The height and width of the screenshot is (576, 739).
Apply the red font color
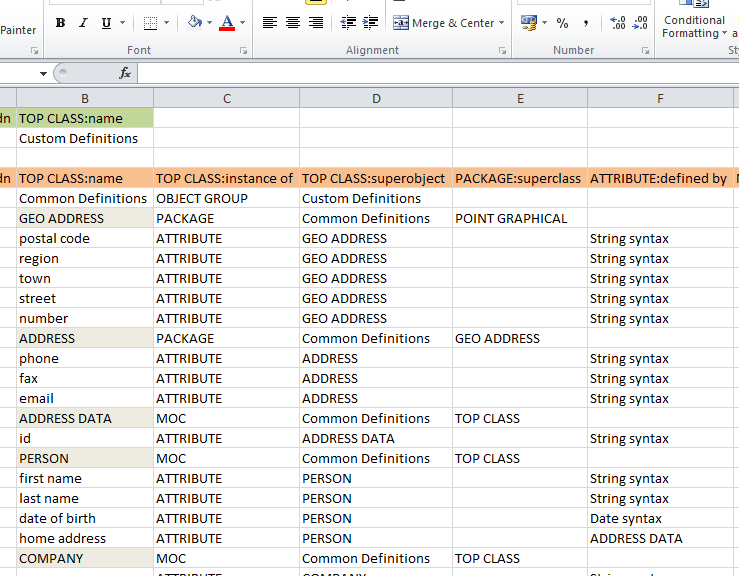click(x=227, y=23)
